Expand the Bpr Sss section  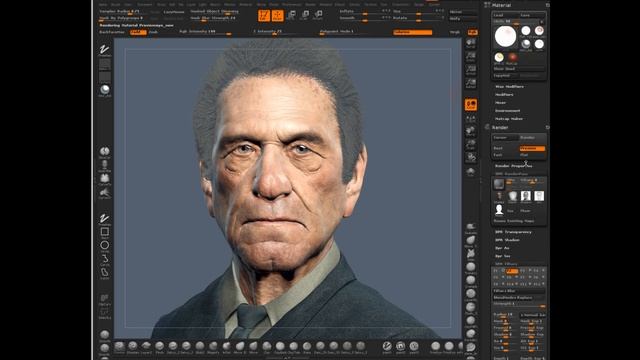click(502, 256)
